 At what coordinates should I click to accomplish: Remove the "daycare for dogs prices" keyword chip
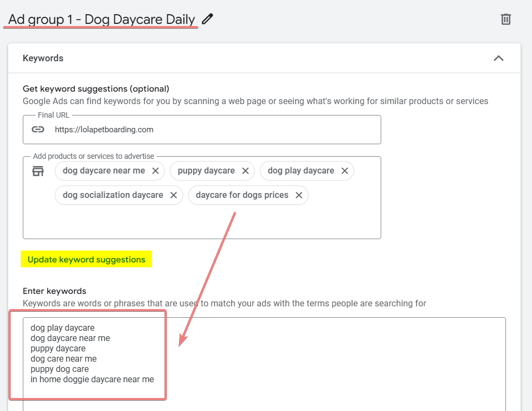[299, 195]
